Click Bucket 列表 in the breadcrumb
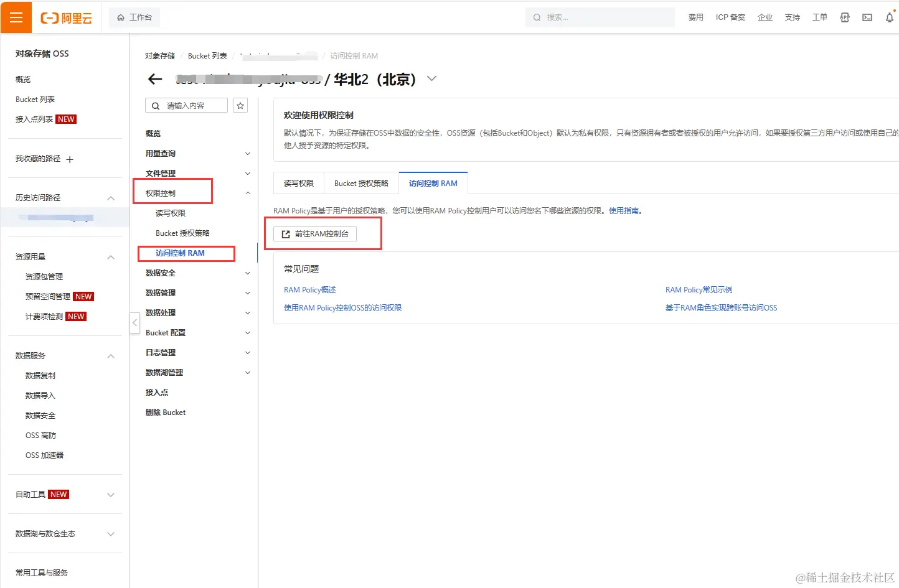The image size is (899, 588). tap(207, 56)
